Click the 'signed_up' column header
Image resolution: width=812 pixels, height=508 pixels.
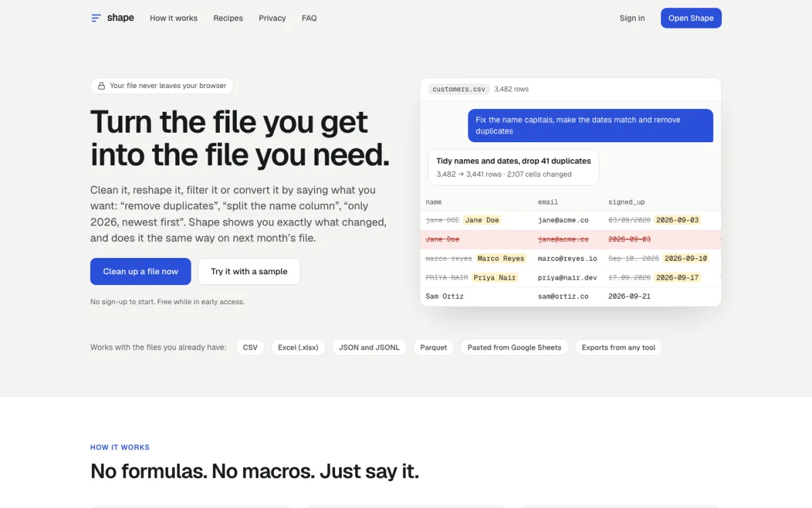[x=627, y=202]
